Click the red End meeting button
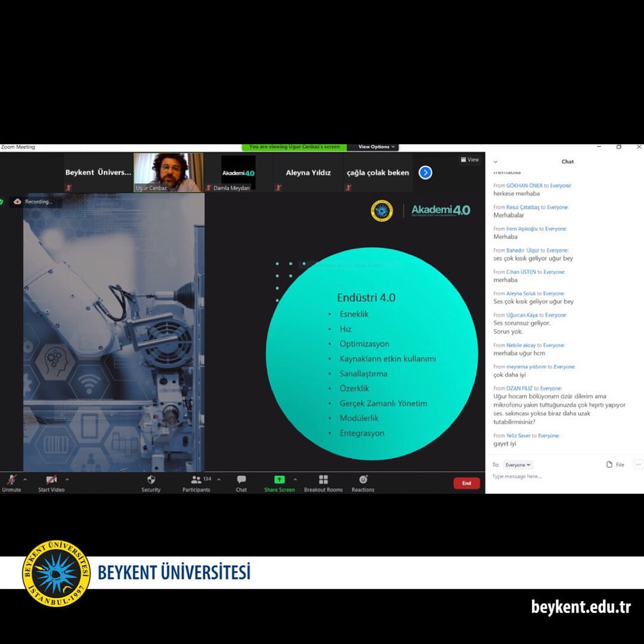644x644 pixels. coord(466,483)
